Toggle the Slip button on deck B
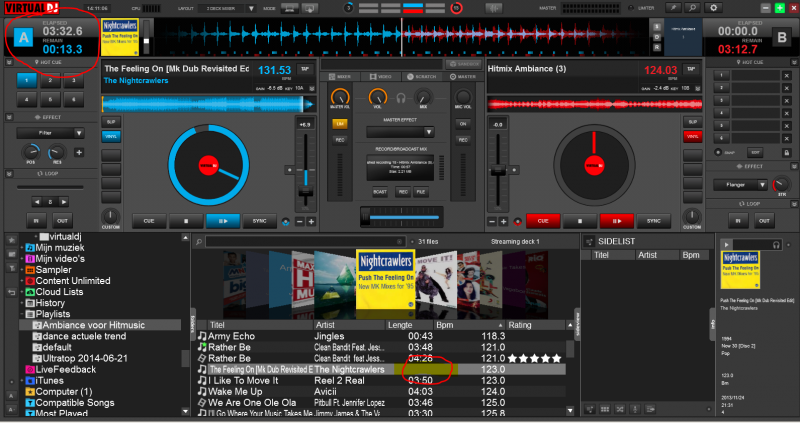This screenshot has width=800, height=423. (x=692, y=122)
